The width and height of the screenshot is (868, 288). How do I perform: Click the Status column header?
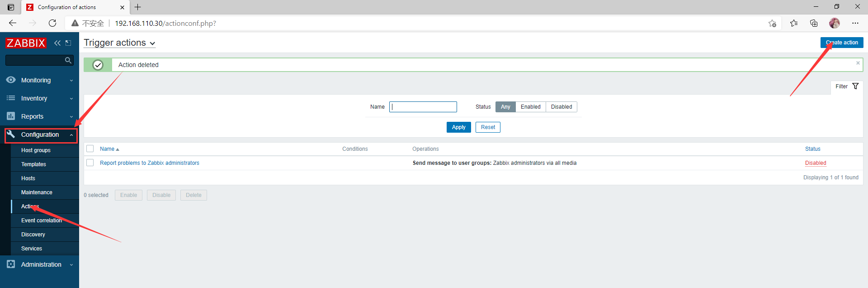coord(812,149)
